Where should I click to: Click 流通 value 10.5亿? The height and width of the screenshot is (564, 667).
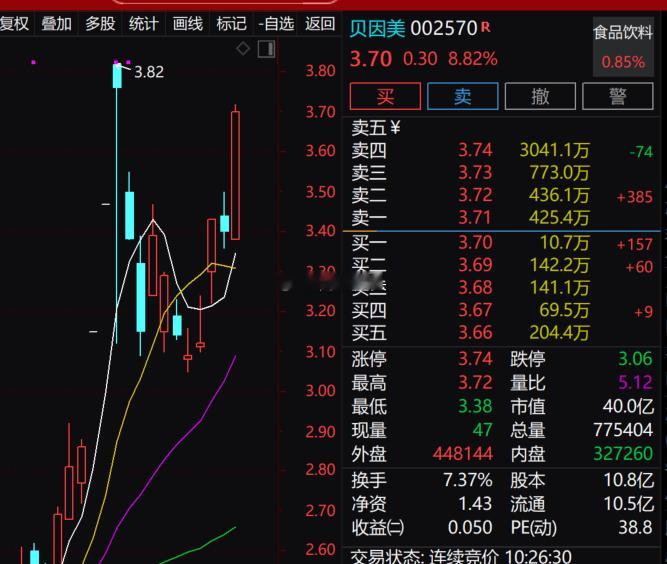(629, 504)
